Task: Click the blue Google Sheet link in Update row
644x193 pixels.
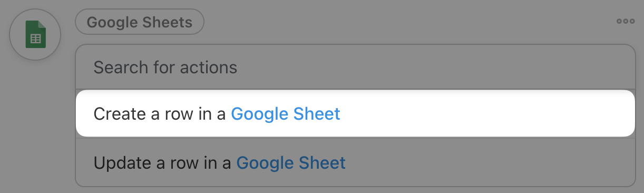Action: (x=291, y=162)
